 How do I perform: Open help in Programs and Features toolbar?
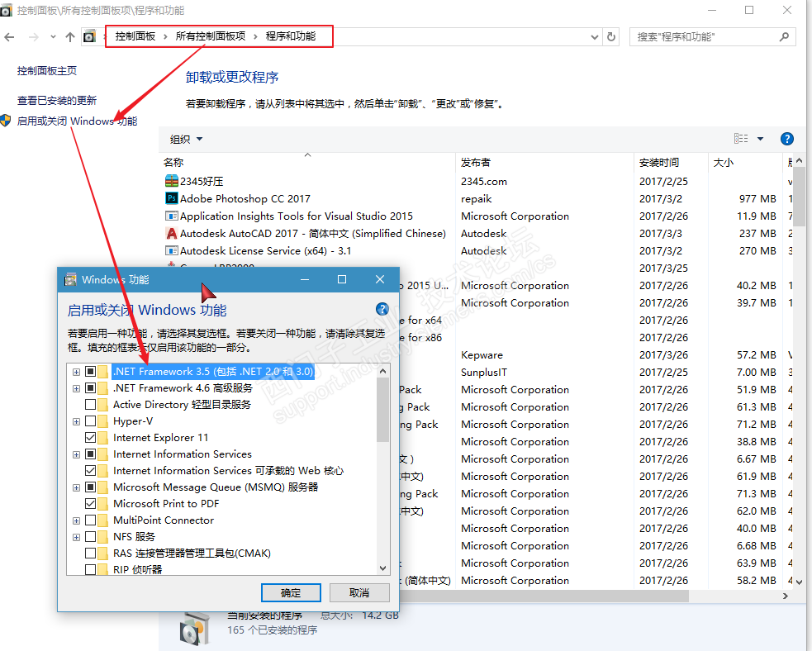pos(786,138)
